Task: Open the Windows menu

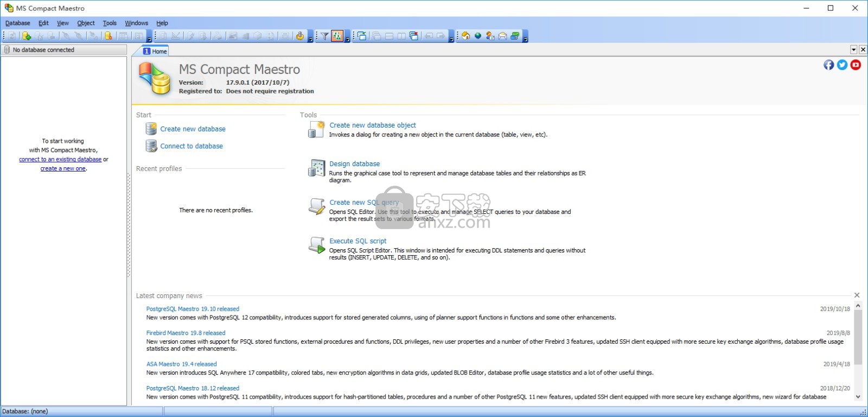Action: 136,23
